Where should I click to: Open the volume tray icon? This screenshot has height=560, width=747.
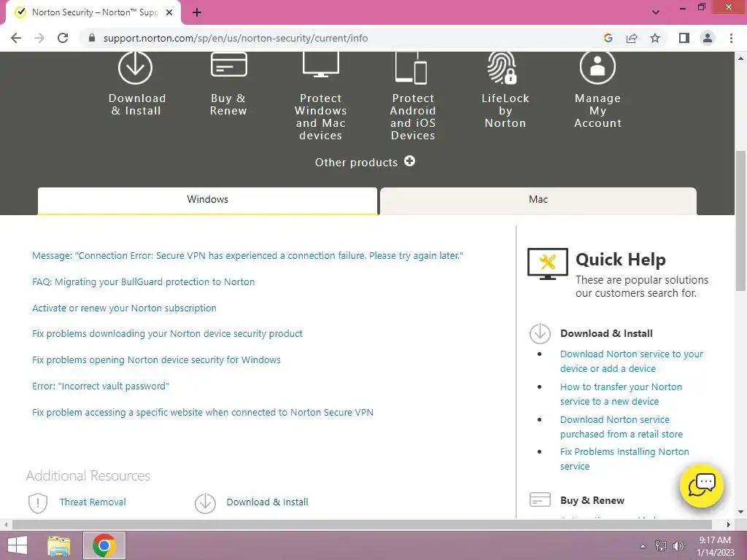pyautogui.click(x=678, y=546)
